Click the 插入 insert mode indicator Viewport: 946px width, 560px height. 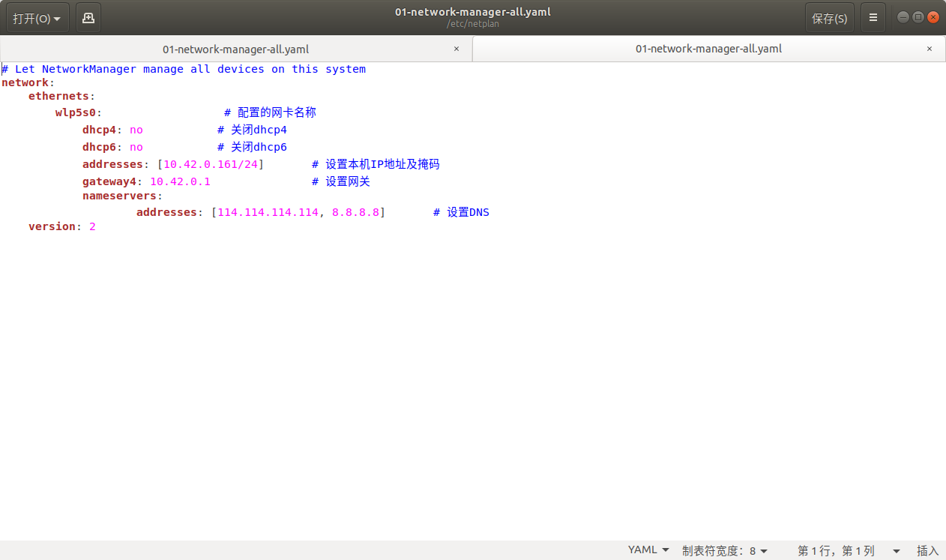(x=927, y=550)
